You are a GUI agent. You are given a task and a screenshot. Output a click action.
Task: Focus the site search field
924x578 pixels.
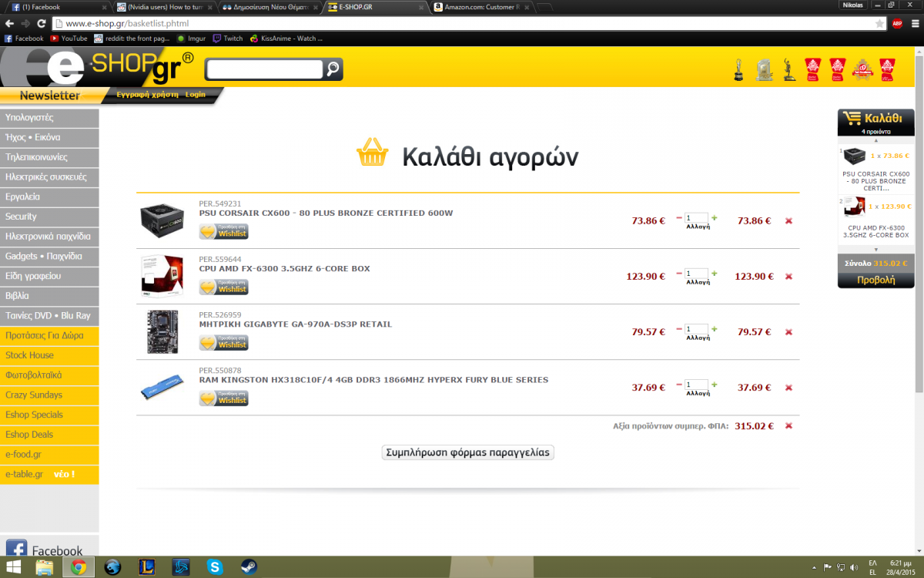click(x=265, y=69)
